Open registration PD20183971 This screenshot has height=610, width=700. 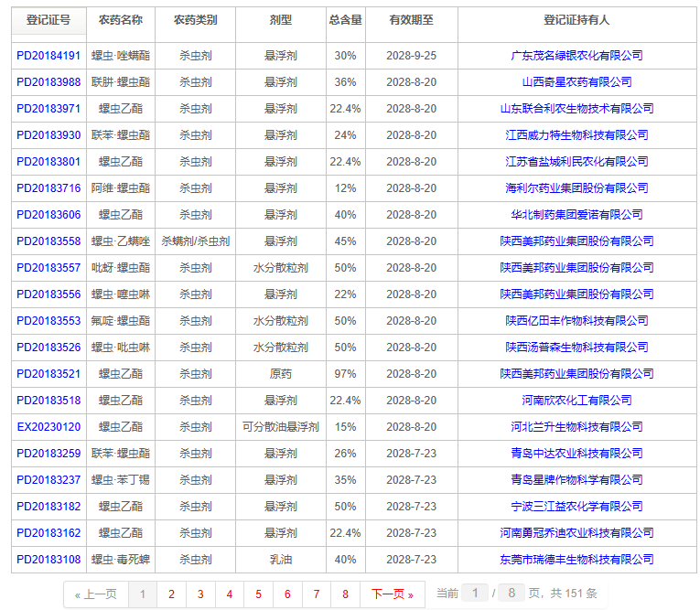pyautogui.click(x=48, y=109)
